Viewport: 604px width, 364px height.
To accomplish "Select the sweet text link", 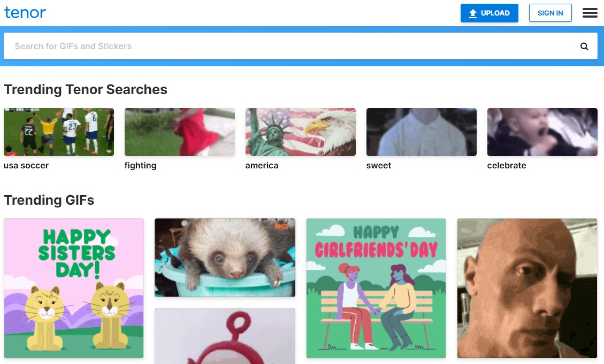I will pyautogui.click(x=379, y=166).
